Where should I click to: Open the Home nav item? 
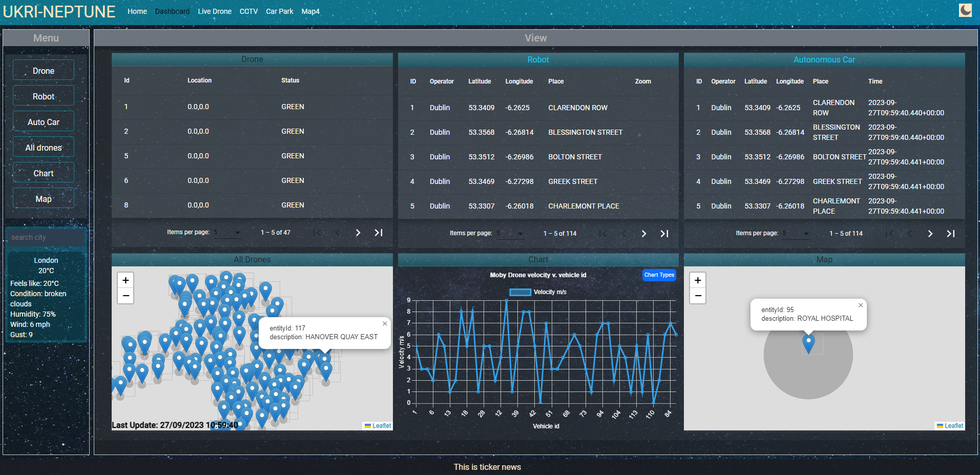[x=137, y=11]
